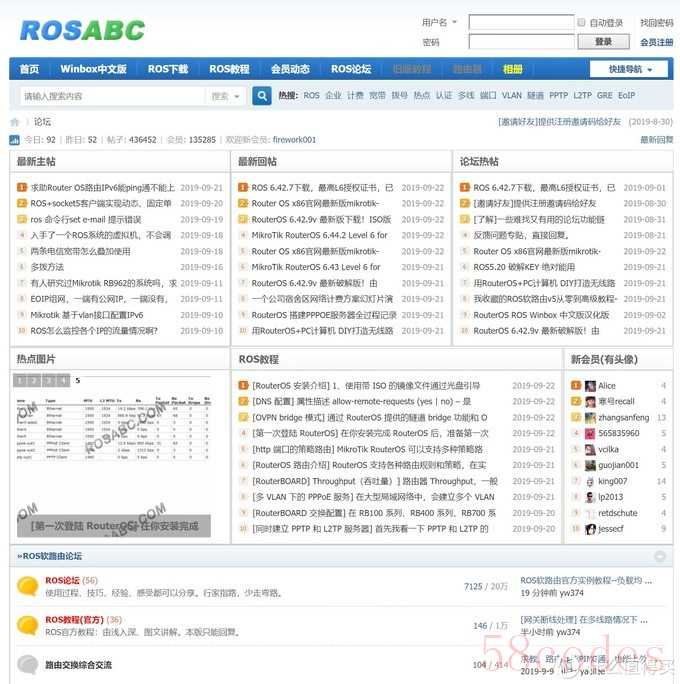Collapse the ROS软路由论坛 section
The width and height of the screenshot is (680, 684).
click(660, 556)
